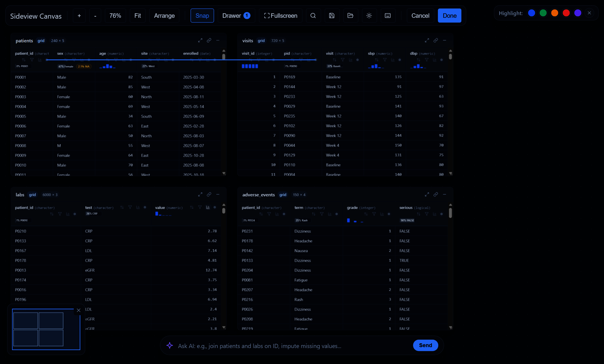This screenshot has height=364, width=604.
Task: Filter the visits dbp column
Action: click(x=427, y=60)
